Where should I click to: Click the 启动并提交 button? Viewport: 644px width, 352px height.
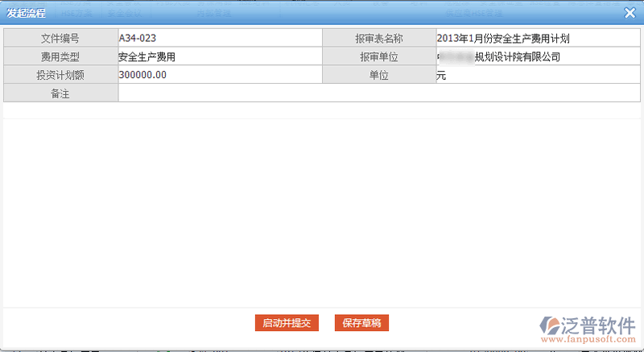click(287, 323)
